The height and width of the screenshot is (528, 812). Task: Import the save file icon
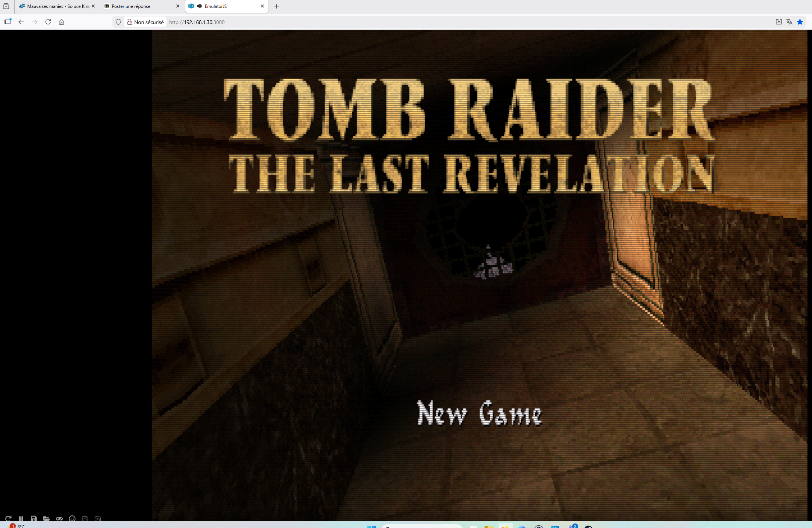(x=98, y=518)
